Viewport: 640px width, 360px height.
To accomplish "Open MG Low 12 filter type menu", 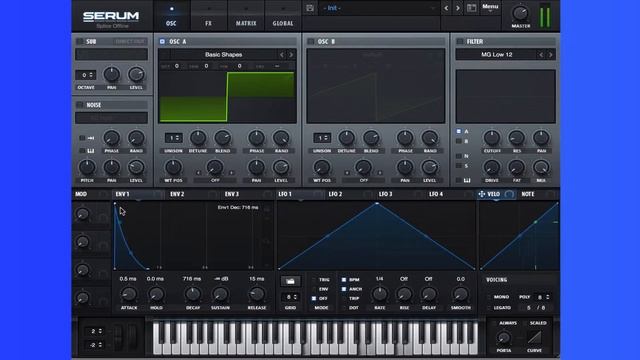I will point(496,55).
